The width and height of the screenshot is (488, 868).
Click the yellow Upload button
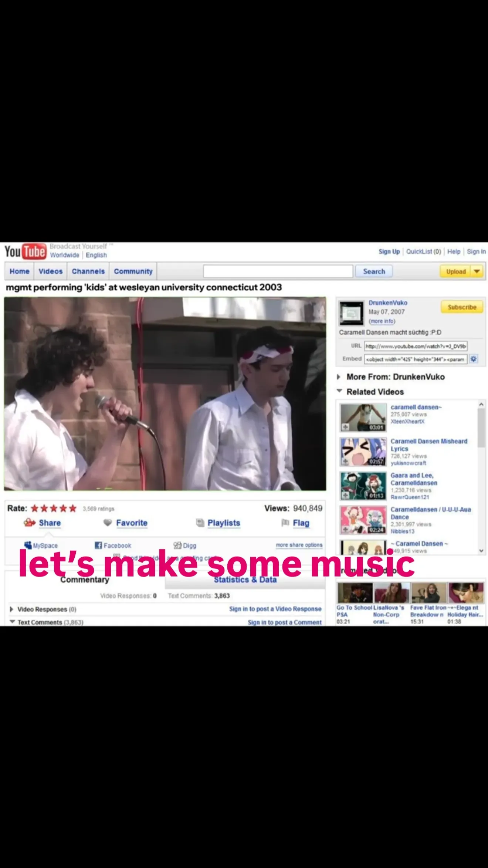455,271
